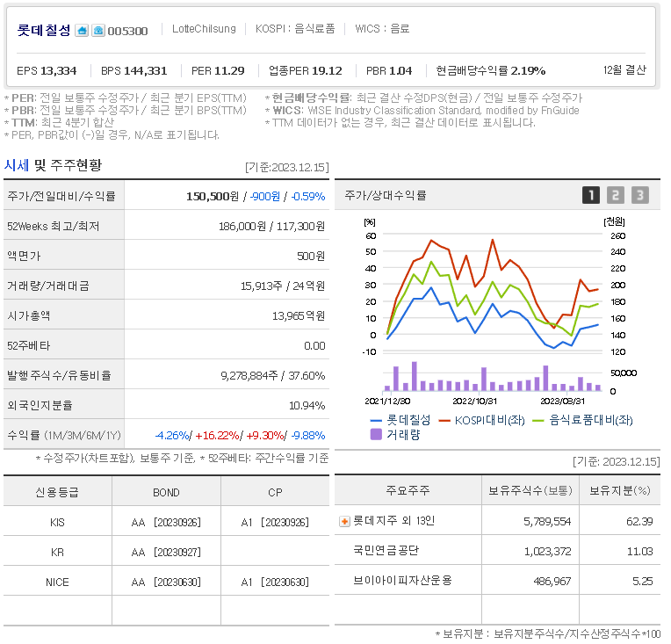
Task: Click the CP column header
Action: click(x=275, y=492)
